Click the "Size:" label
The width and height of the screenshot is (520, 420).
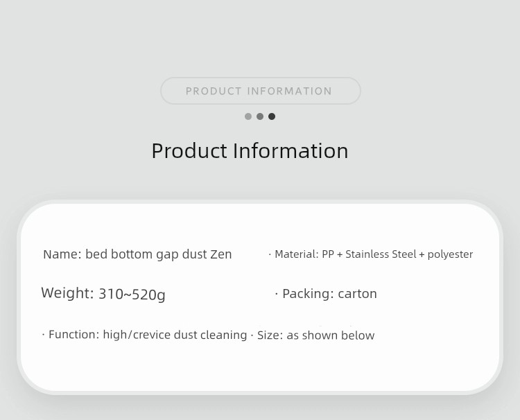click(270, 335)
